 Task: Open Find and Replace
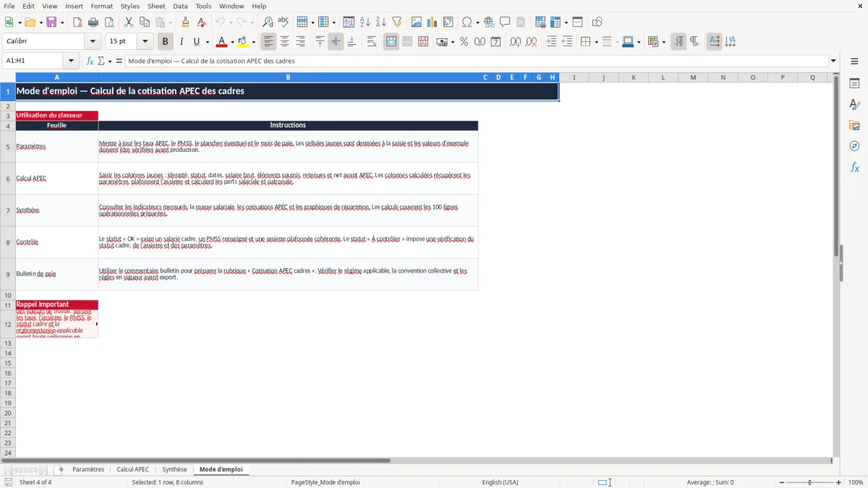[268, 22]
